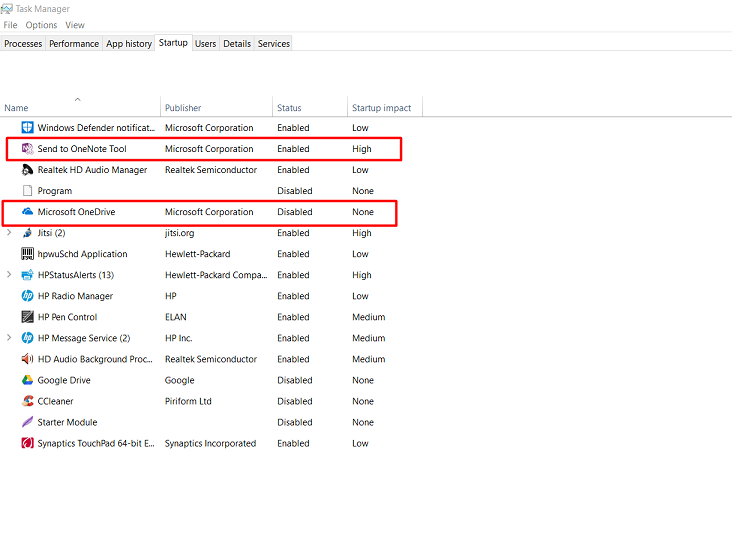Click the Send to OneNote Tool icon
The width and height of the screenshot is (732, 542).
point(28,148)
